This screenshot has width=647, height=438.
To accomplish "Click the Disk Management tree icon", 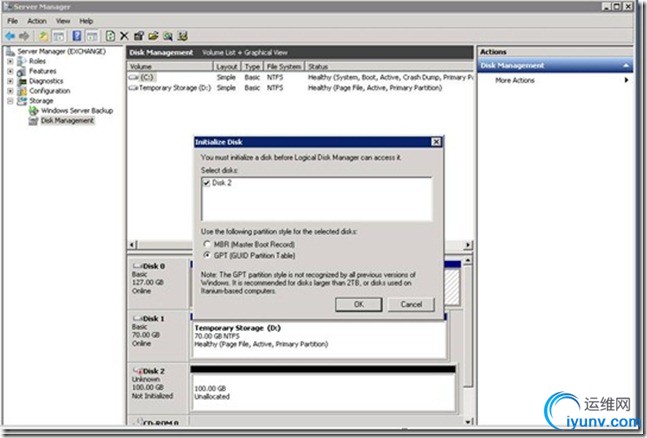I will [33, 121].
